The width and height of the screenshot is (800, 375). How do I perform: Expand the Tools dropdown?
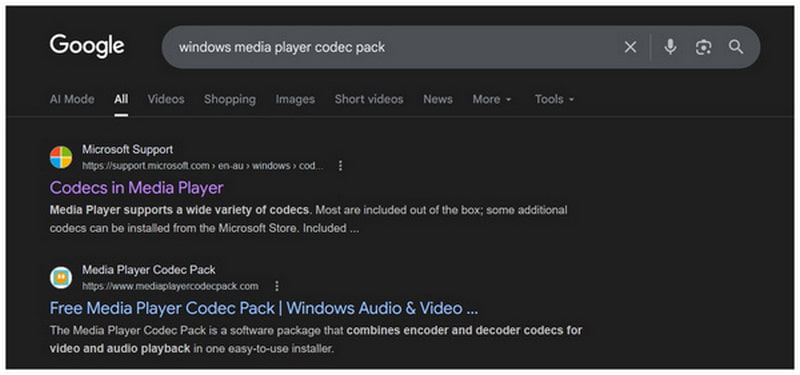point(555,99)
